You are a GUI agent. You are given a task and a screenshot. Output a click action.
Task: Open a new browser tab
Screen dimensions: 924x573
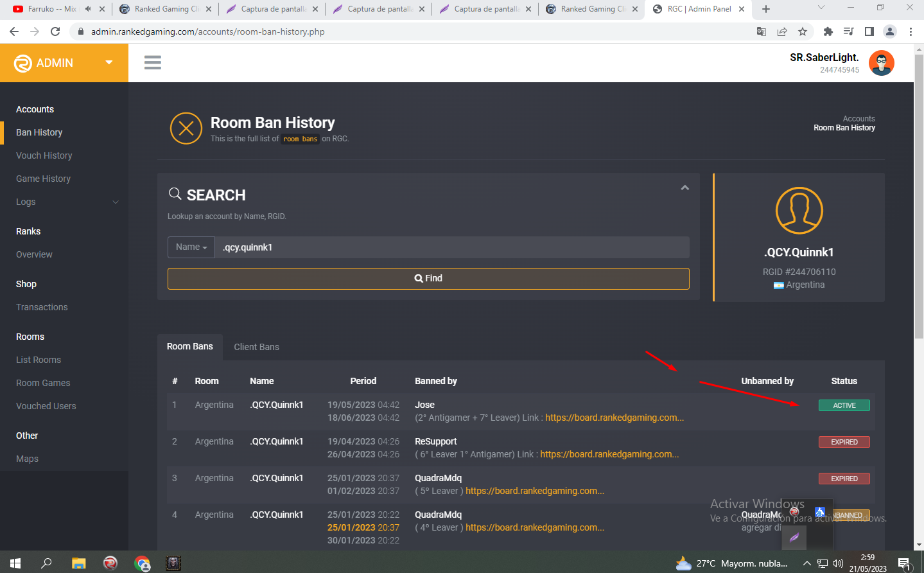click(x=765, y=9)
